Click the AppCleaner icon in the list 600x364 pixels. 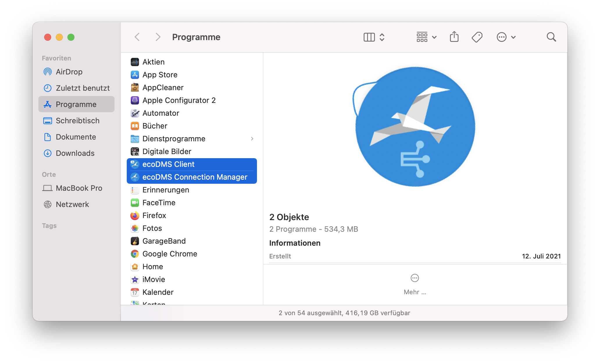tap(135, 88)
